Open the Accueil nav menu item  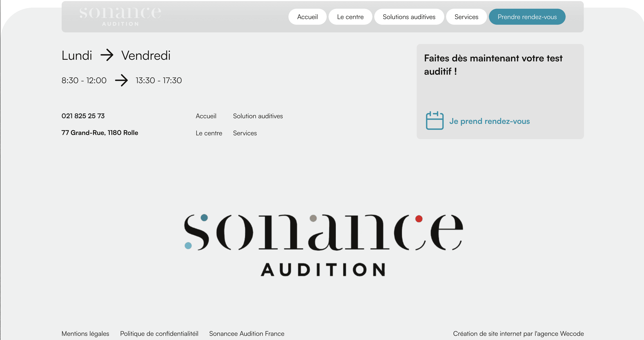tap(307, 17)
